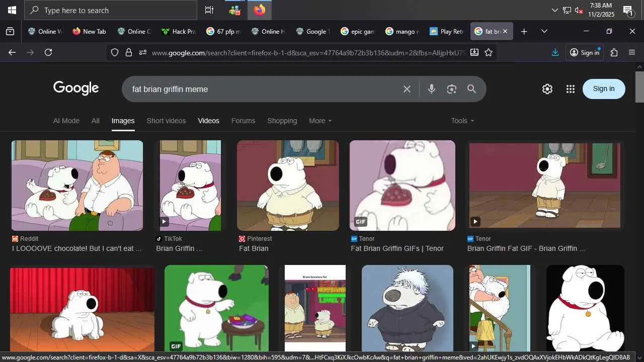
Task: Open Tenor GIF thumbnail with chocolate box
Action: [403, 186]
